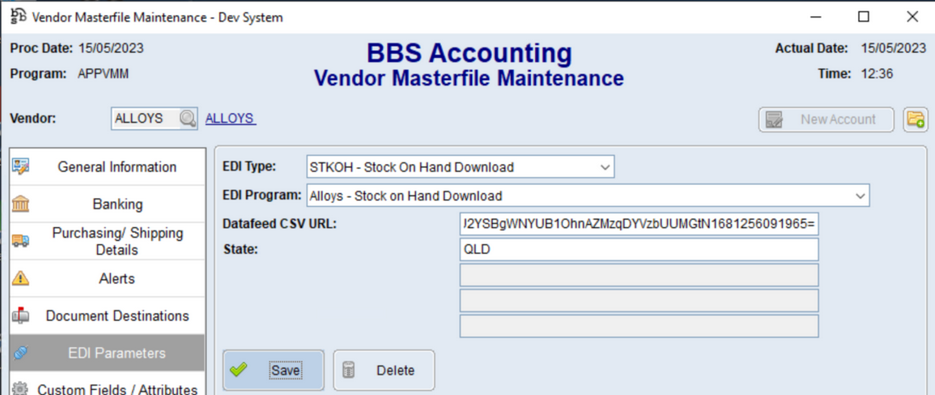
Task: Click the EDI Parameters link icon
Action: point(20,353)
